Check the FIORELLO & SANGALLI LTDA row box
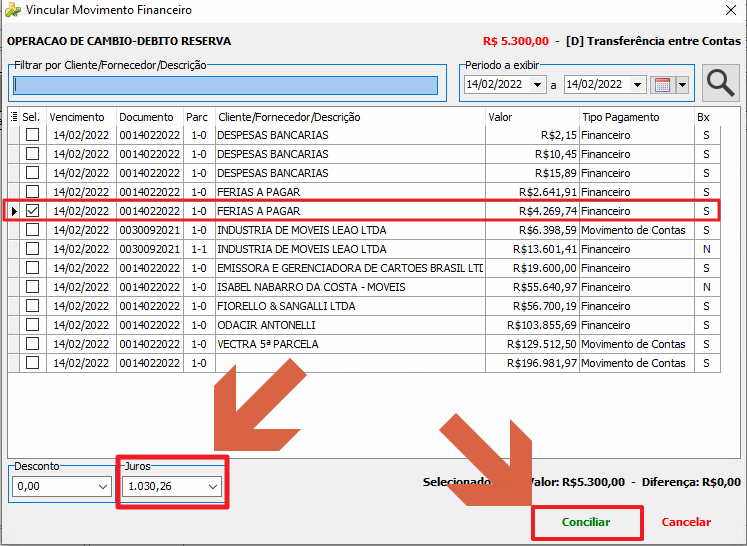 pos(32,306)
